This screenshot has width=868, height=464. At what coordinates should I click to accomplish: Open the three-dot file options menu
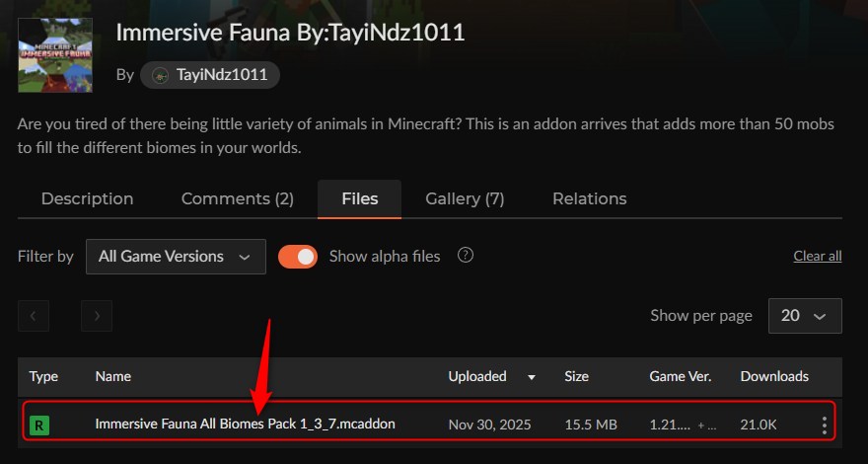pos(825,425)
